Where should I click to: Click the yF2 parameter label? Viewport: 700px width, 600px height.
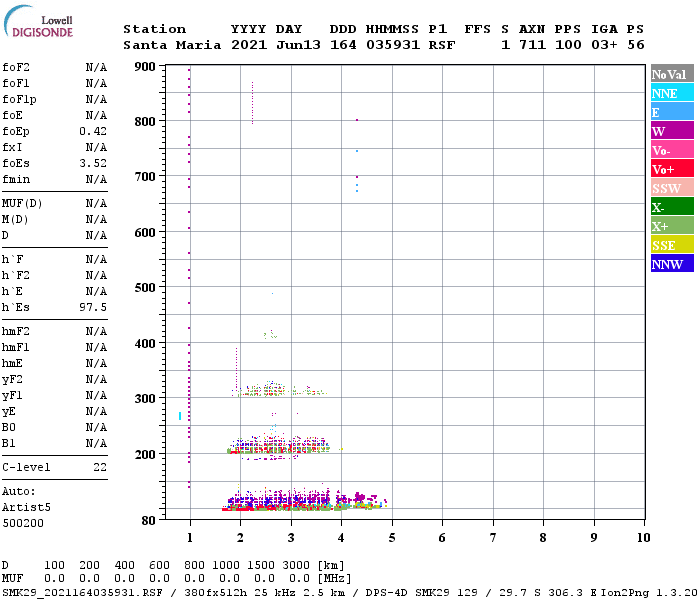click(x=12, y=379)
